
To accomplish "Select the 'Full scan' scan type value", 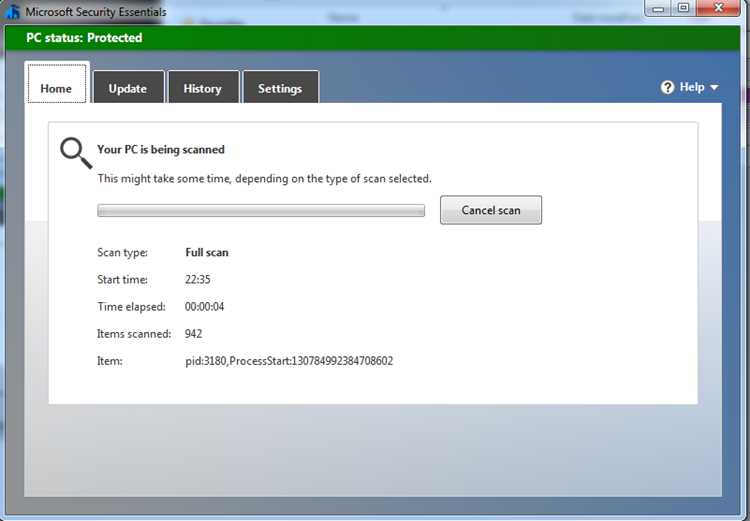I will [x=207, y=253].
